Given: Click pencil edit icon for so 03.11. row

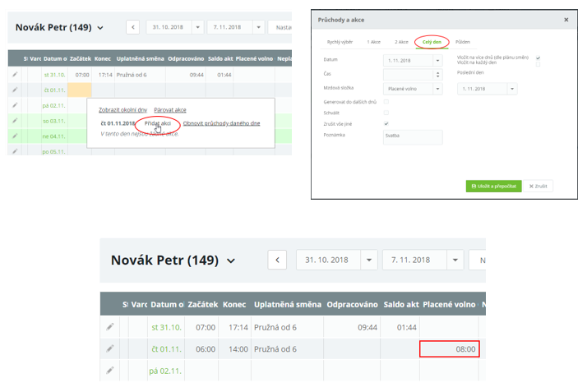Looking at the screenshot, I should (x=15, y=121).
